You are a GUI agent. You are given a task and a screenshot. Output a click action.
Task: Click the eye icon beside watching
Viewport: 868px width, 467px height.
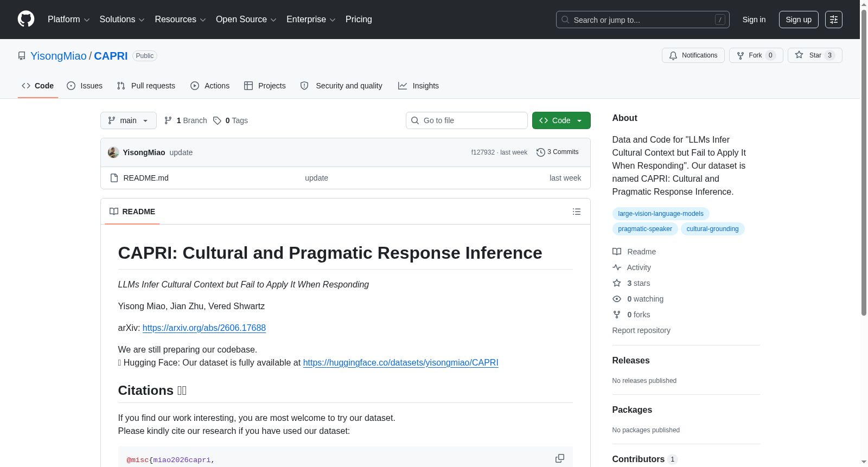[617, 299]
